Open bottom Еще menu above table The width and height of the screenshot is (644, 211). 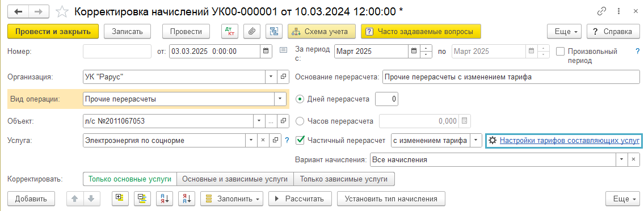click(x=622, y=199)
